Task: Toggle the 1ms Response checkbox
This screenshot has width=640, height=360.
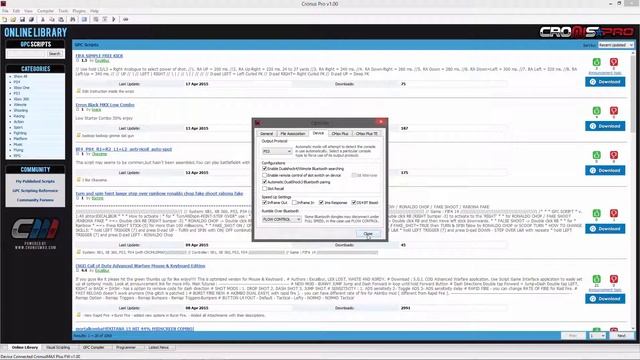Action: 321,202
